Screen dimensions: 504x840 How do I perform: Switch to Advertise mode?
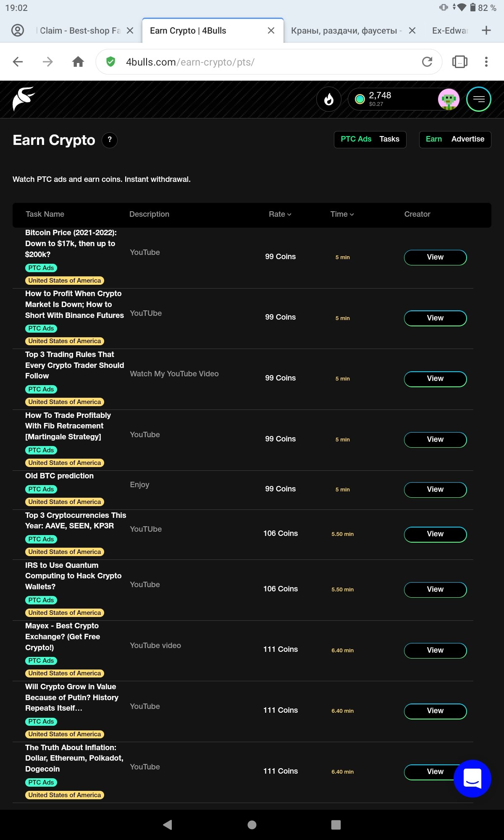[x=468, y=139]
